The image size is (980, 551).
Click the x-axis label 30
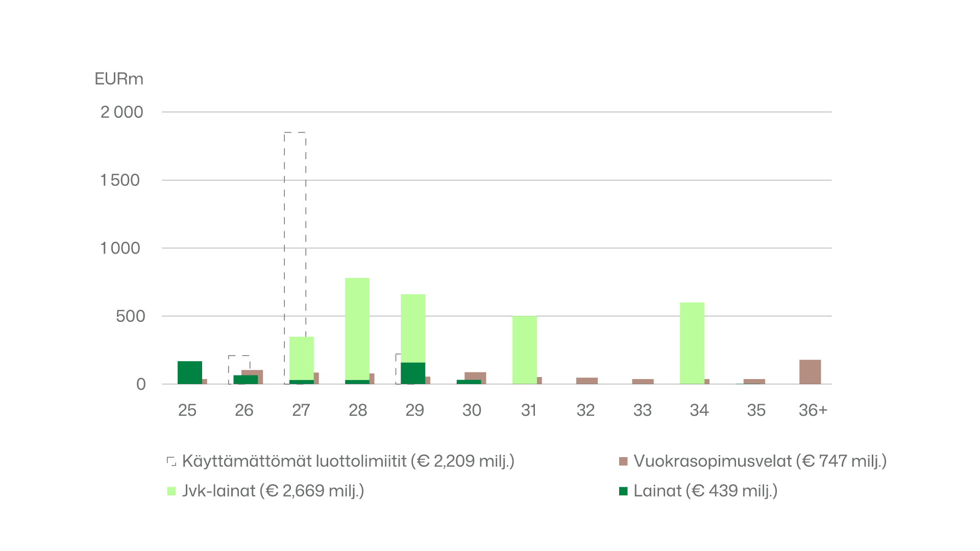(x=472, y=410)
